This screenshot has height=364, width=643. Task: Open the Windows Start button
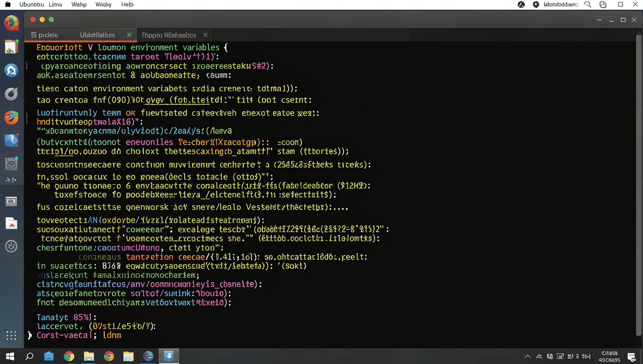(10, 356)
